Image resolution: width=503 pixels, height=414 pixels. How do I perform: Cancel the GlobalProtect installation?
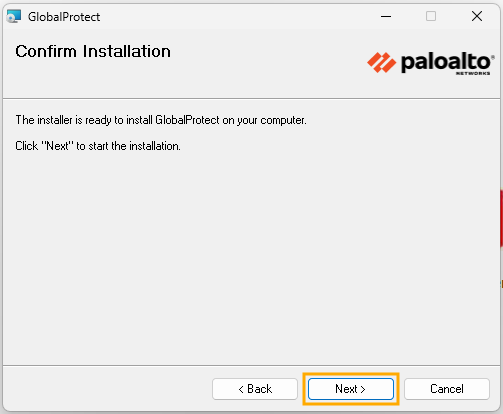tap(447, 389)
